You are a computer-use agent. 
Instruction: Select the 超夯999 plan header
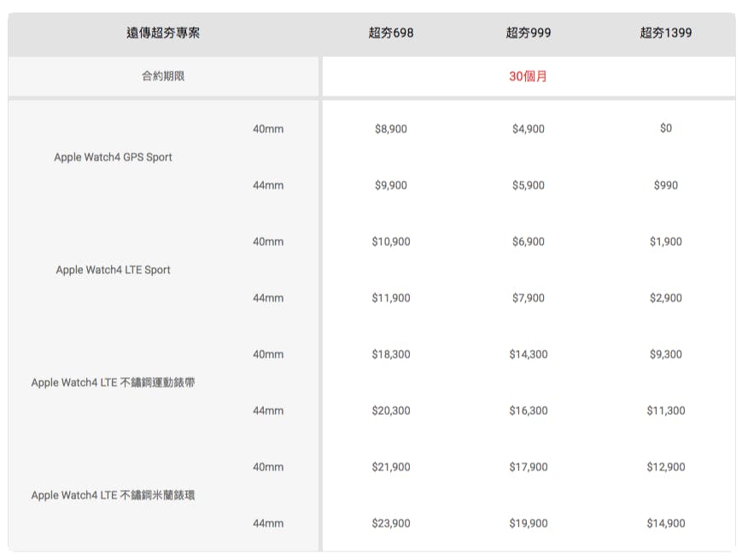(528, 33)
